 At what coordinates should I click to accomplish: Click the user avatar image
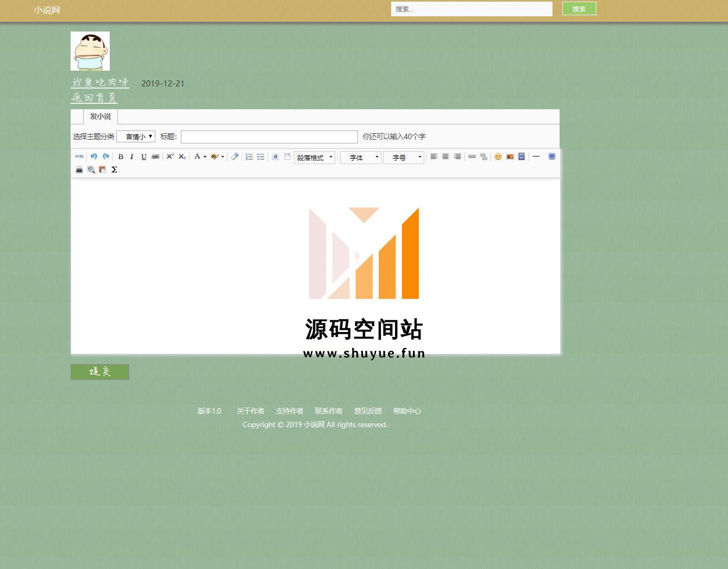(90, 51)
